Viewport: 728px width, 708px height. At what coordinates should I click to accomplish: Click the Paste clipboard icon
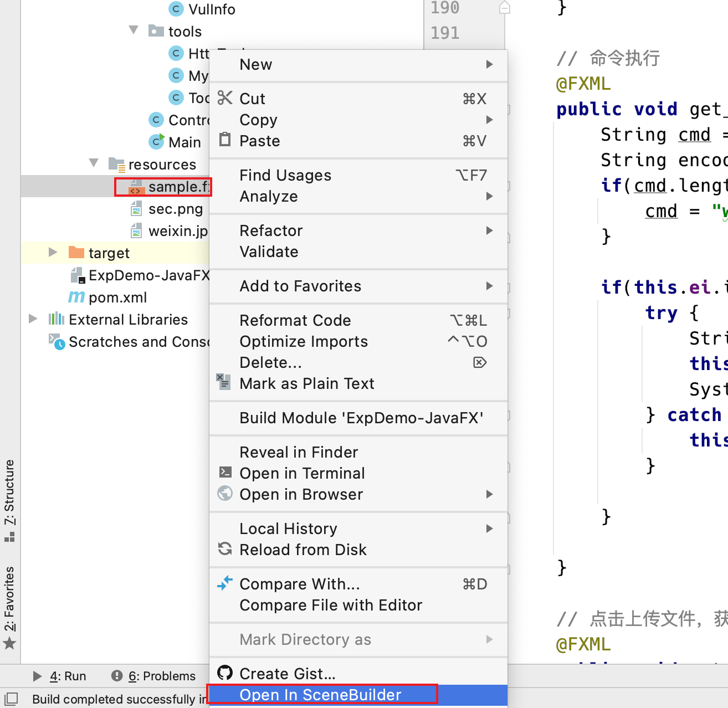[x=224, y=139]
